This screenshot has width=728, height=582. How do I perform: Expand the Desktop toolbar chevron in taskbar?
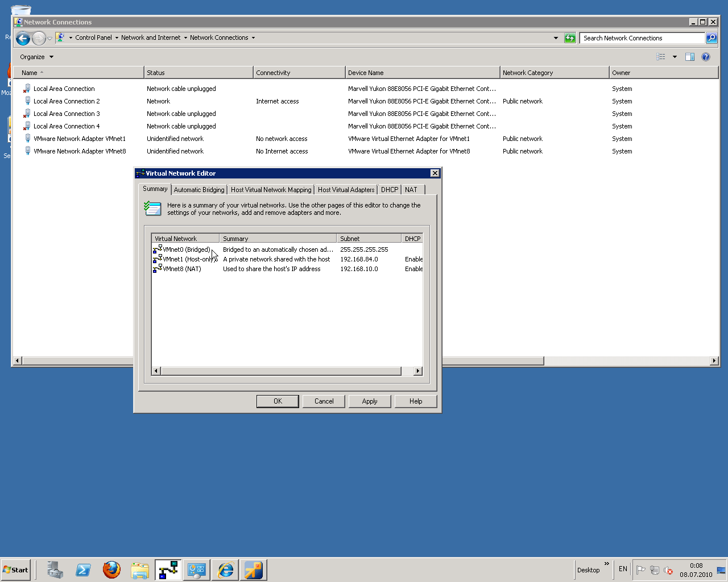(x=607, y=564)
